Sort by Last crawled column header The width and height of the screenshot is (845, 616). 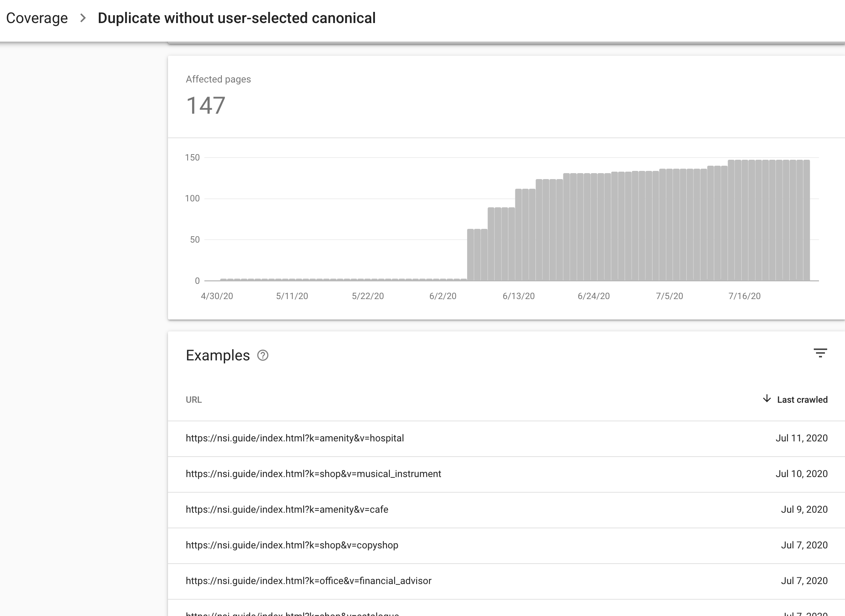pyautogui.click(x=802, y=400)
